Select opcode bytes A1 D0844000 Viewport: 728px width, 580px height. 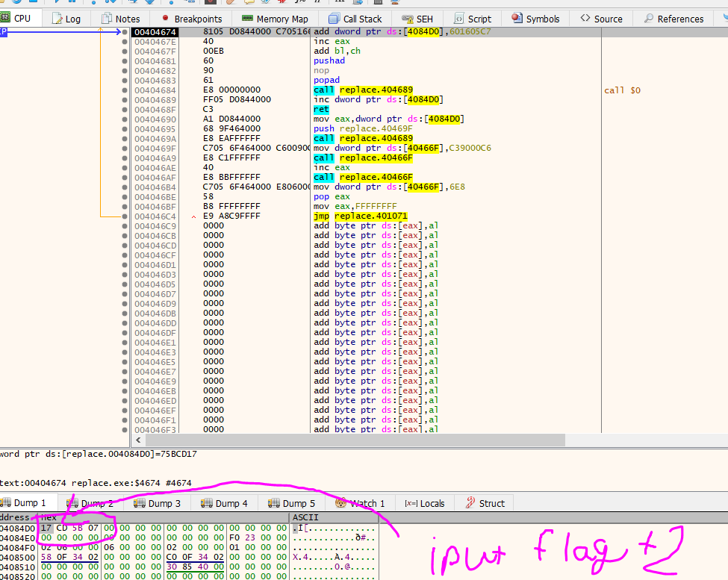(x=231, y=119)
